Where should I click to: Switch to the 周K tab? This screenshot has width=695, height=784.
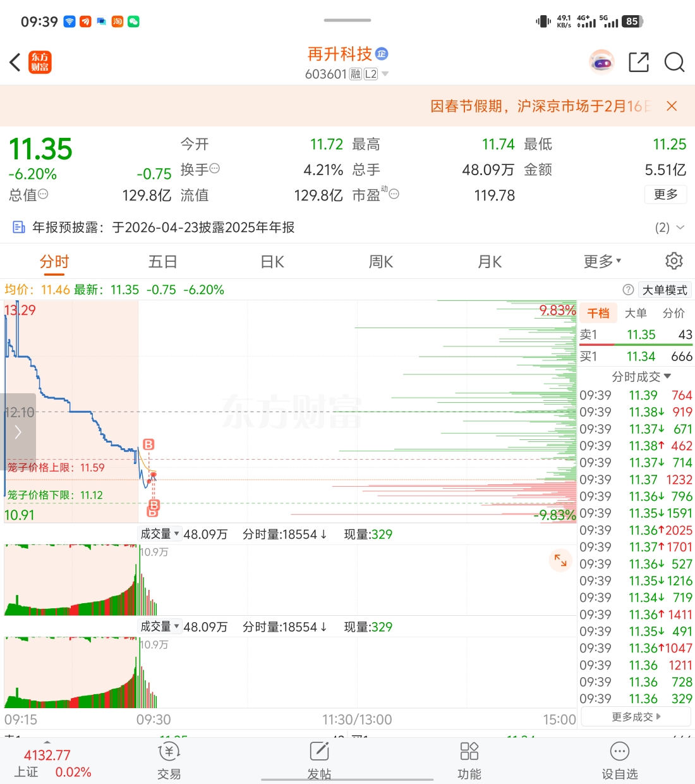click(x=381, y=262)
